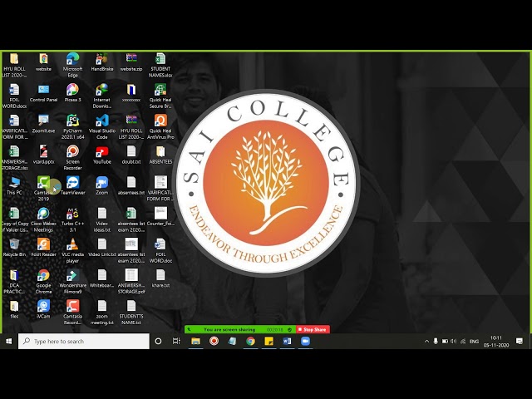This screenshot has width=532, height=399.
Task: Open Visual Studio Code shortcut
Action: [x=101, y=127]
